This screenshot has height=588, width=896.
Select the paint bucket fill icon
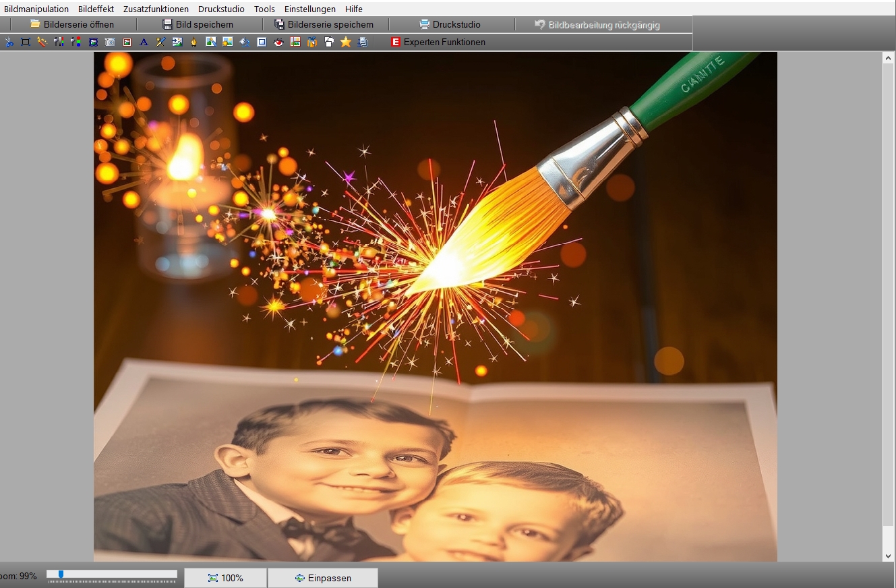244,42
